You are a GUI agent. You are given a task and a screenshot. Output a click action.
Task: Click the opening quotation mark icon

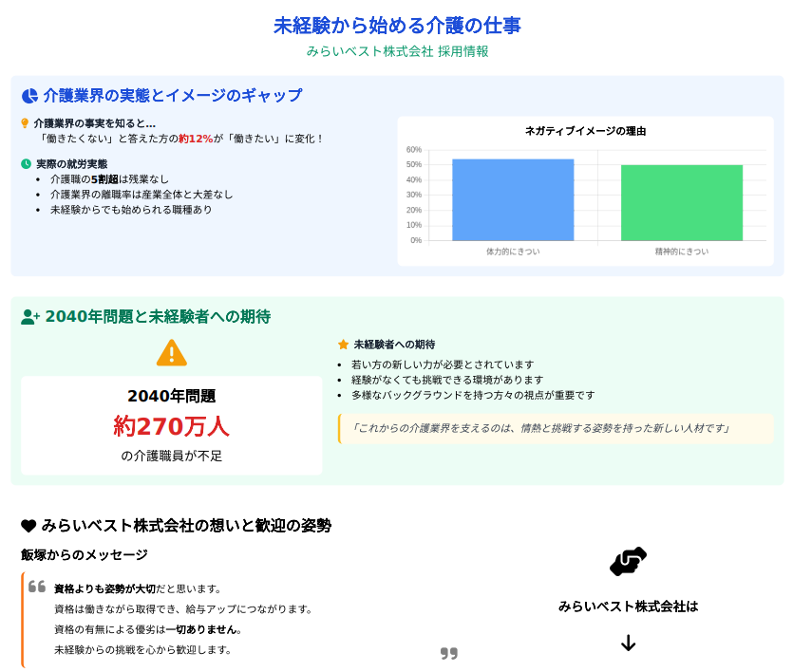tap(37, 587)
